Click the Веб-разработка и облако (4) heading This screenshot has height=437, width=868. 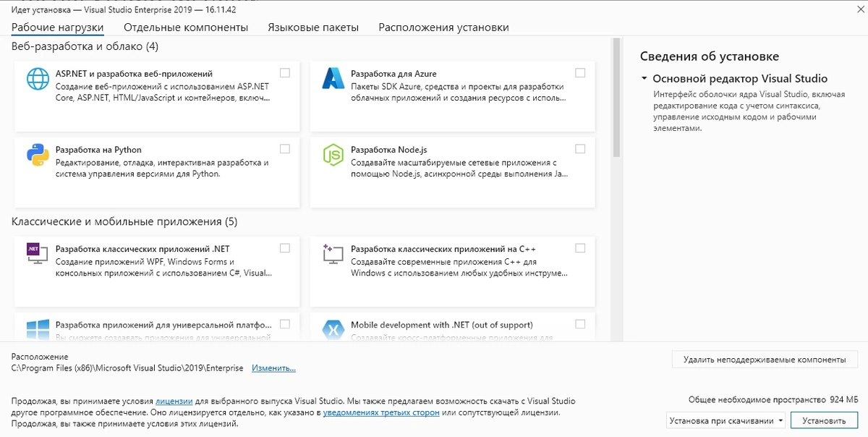[x=85, y=46]
